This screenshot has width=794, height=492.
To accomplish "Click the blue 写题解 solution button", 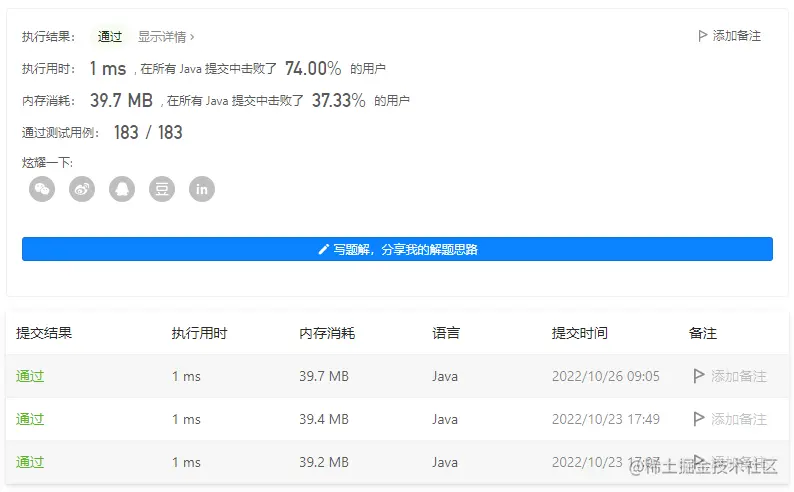I will 398,249.
